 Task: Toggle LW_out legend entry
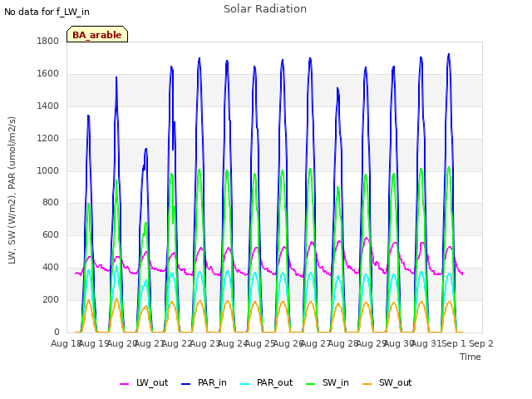coord(144,382)
